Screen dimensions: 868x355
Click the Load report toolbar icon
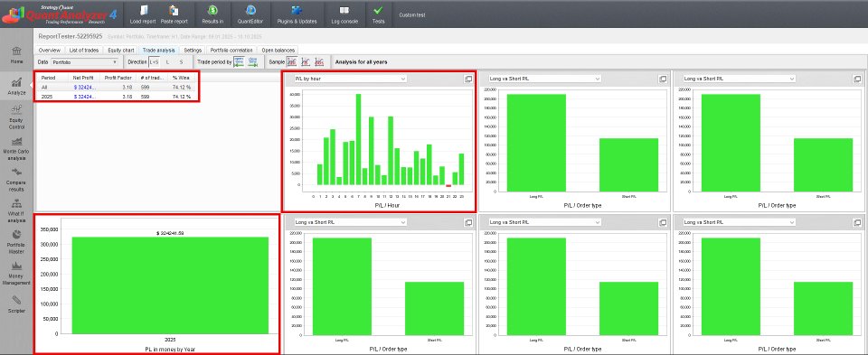pos(143,10)
